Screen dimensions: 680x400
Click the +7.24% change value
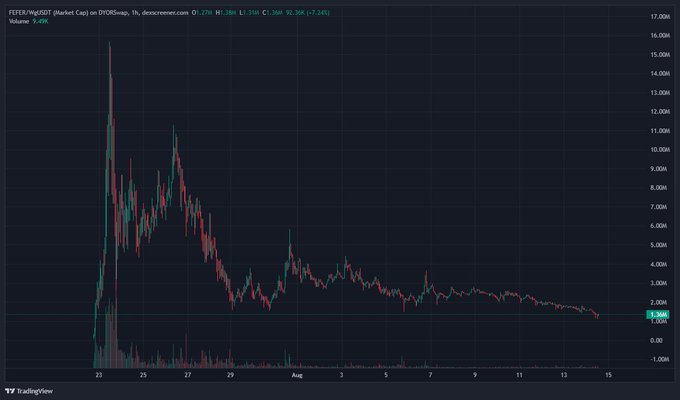(x=318, y=13)
